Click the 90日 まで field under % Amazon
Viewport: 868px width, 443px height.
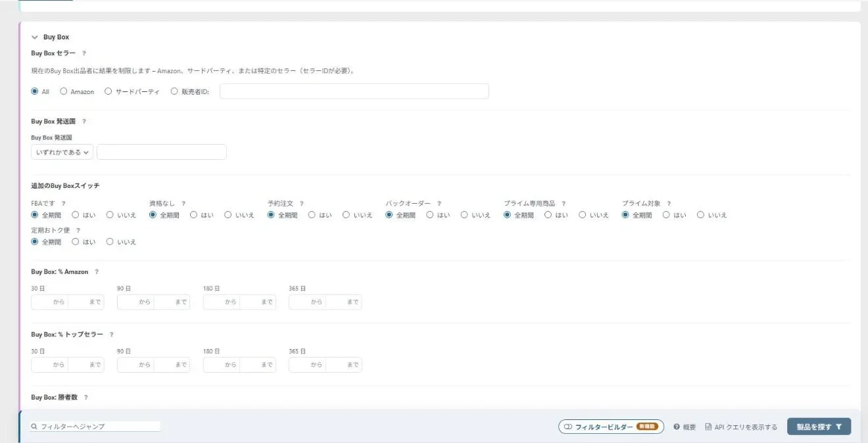coord(172,302)
